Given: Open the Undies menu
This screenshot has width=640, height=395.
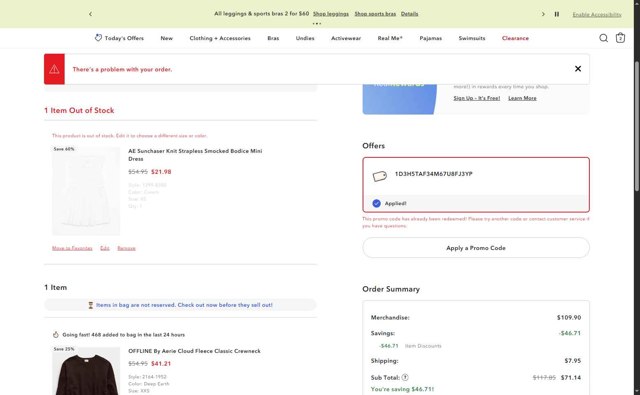Looking at the screenshot, I should tap(305, 38).
